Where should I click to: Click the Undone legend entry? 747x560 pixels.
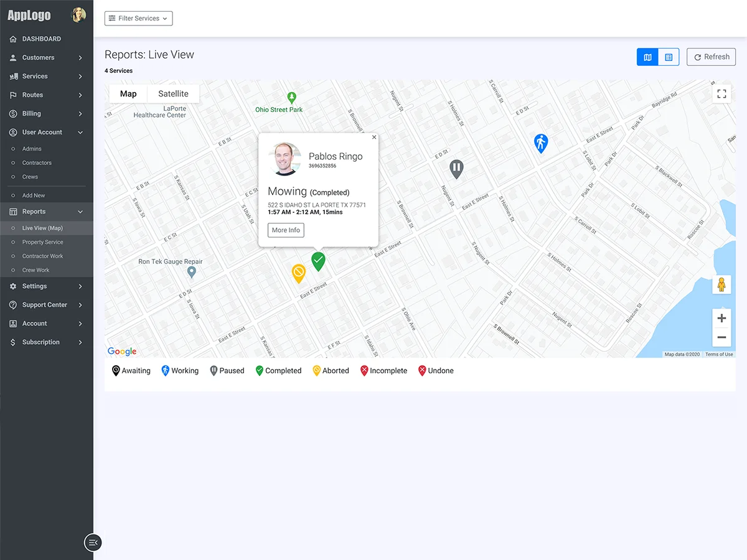click(x=436, y=371)
